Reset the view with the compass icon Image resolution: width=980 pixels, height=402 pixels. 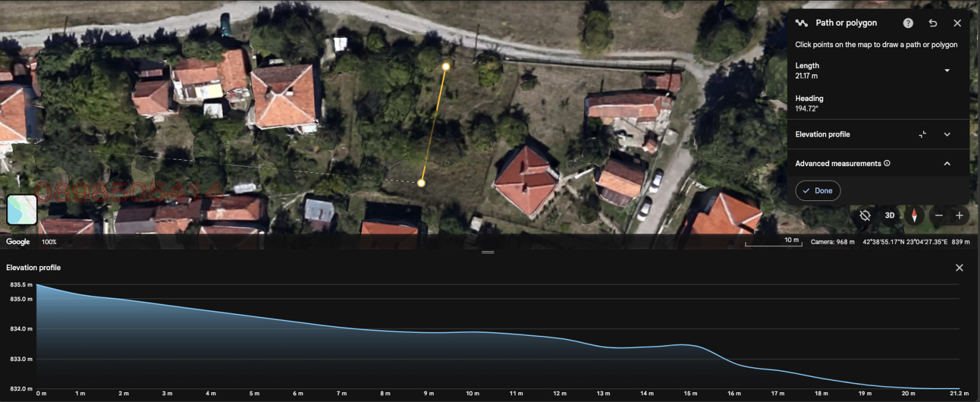point(914,215)
